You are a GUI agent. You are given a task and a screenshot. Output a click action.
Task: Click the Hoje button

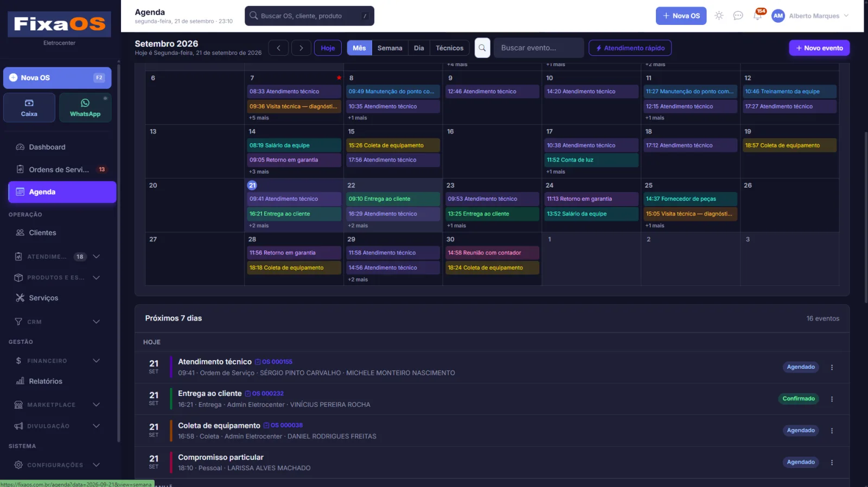[328, 48]
